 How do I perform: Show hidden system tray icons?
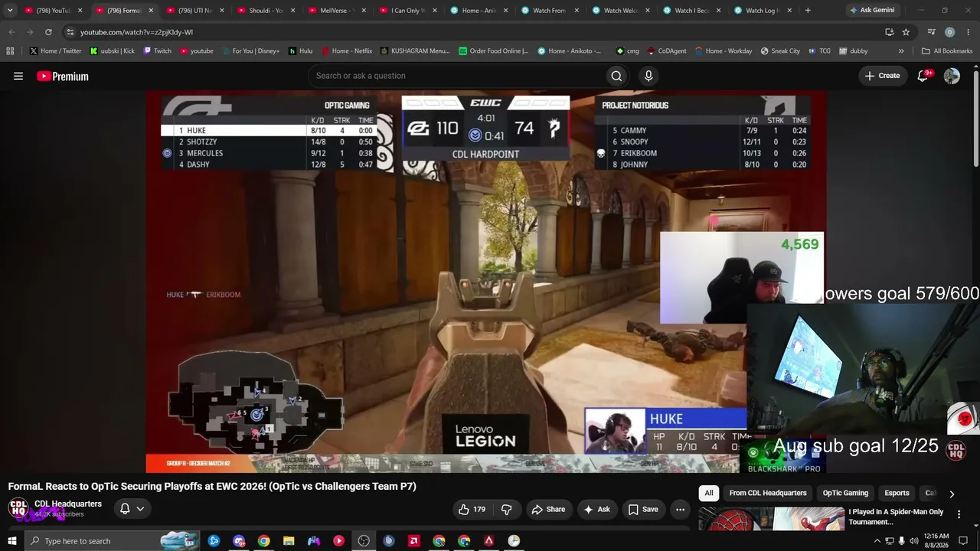[877, 541]
